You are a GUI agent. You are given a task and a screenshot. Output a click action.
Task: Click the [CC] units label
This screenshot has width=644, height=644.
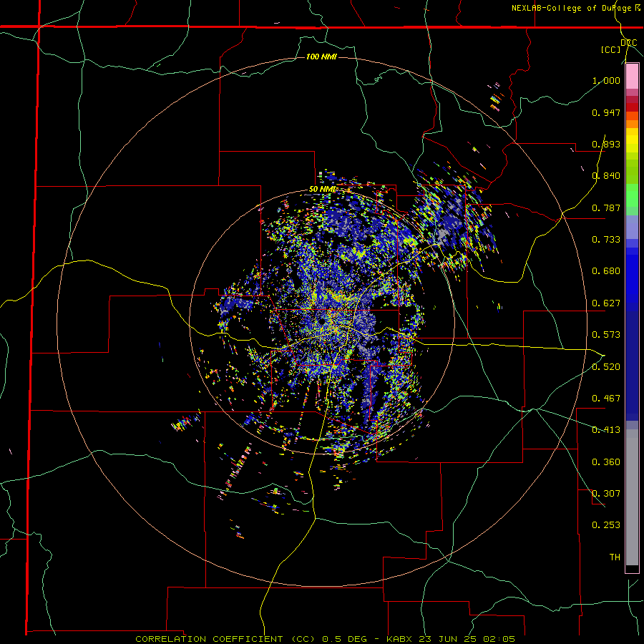pyautogui.click(x=611, y=49)
